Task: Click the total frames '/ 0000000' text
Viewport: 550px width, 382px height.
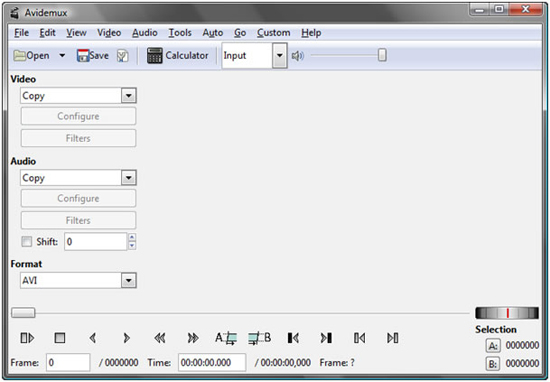Action: 119,362
